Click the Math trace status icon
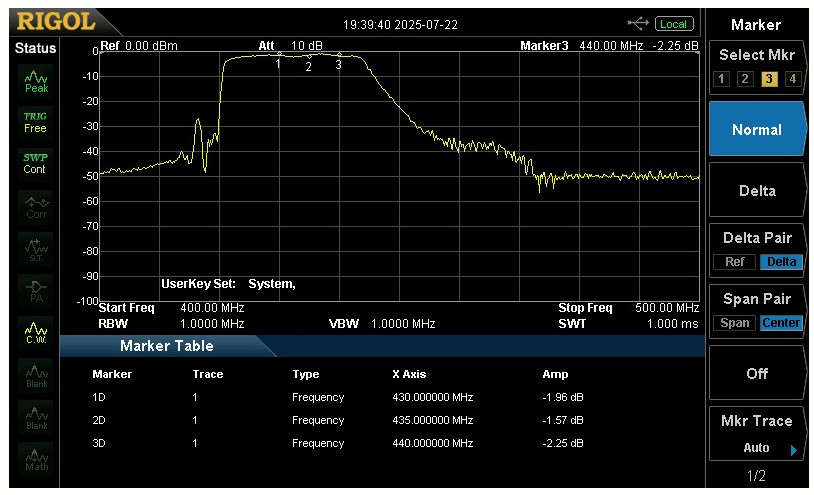814x495 pixels. (36, 458)
